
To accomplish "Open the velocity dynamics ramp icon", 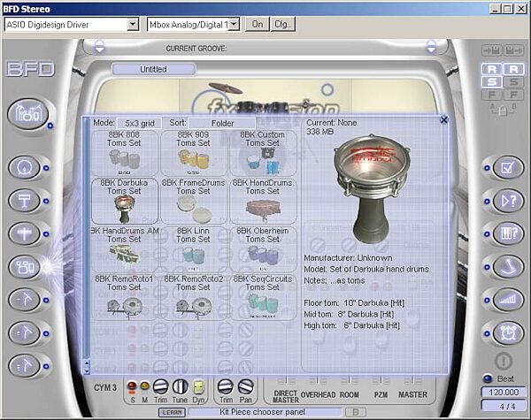I will tap(508, 301).
